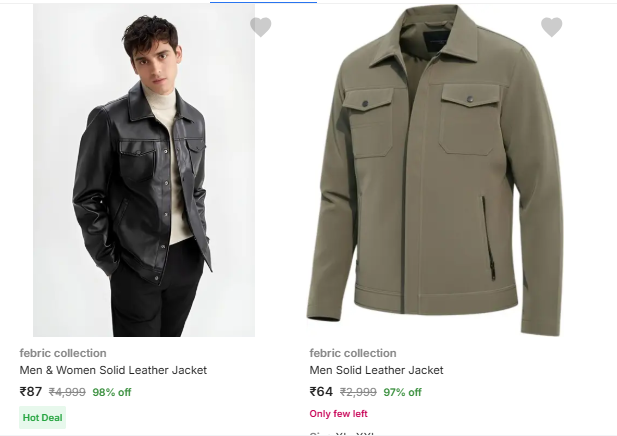Open Men Solid Leather Jacket listing

376,370
